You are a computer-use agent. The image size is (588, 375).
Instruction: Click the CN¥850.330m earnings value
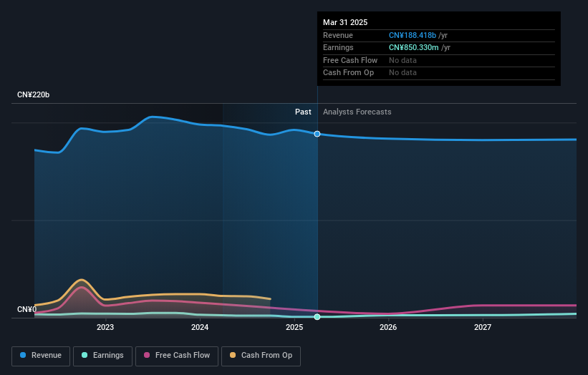tap(414, 47)
